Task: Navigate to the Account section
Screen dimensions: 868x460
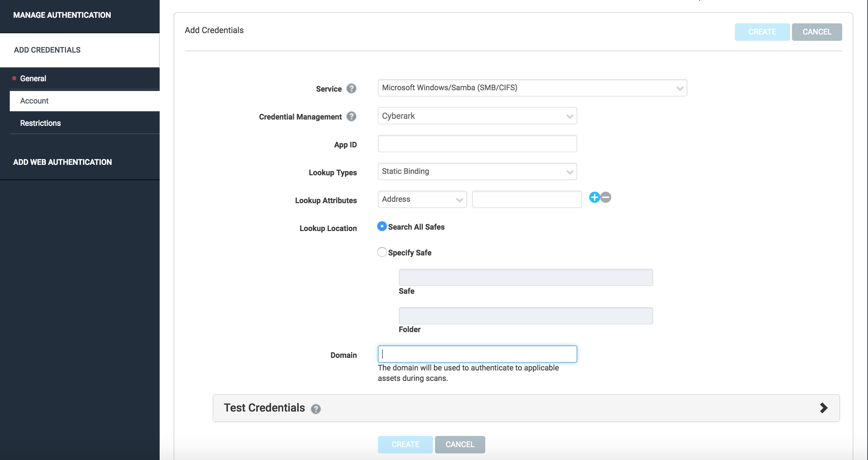Action: point(35,100)
